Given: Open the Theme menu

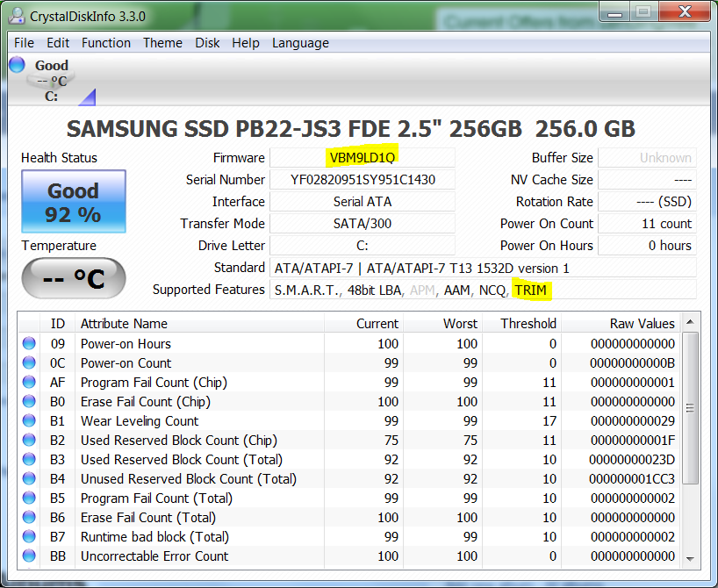Looking at the screenshot, I should coord(162,43).
